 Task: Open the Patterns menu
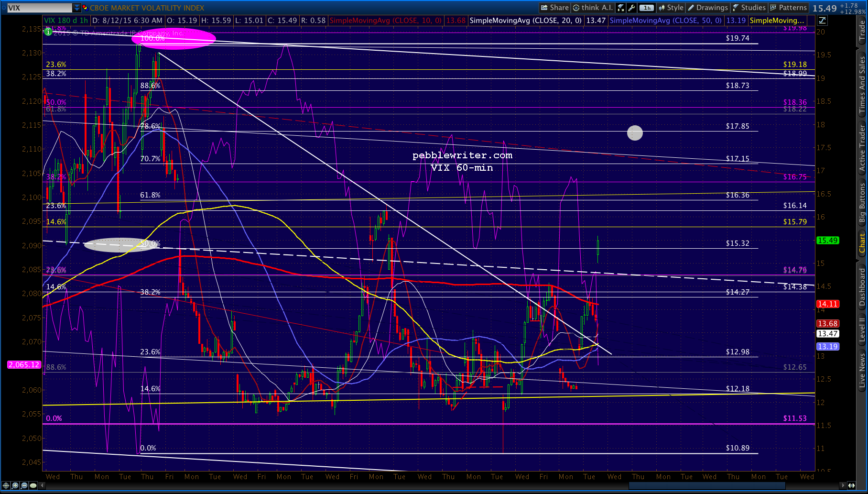point(788,8)
